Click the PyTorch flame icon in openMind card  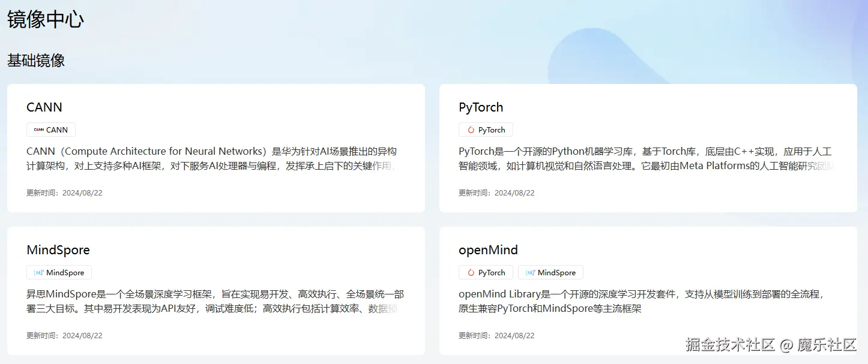[471, 272]
